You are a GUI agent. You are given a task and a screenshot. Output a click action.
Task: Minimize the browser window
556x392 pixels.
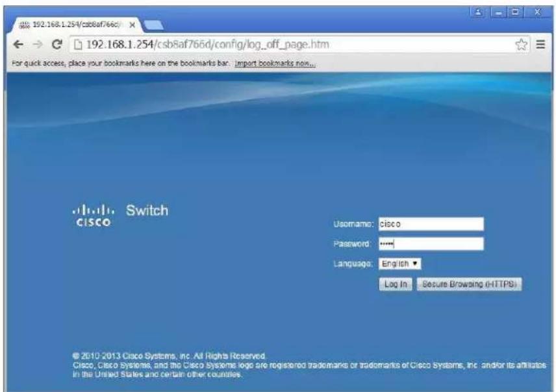pos(498,12)
